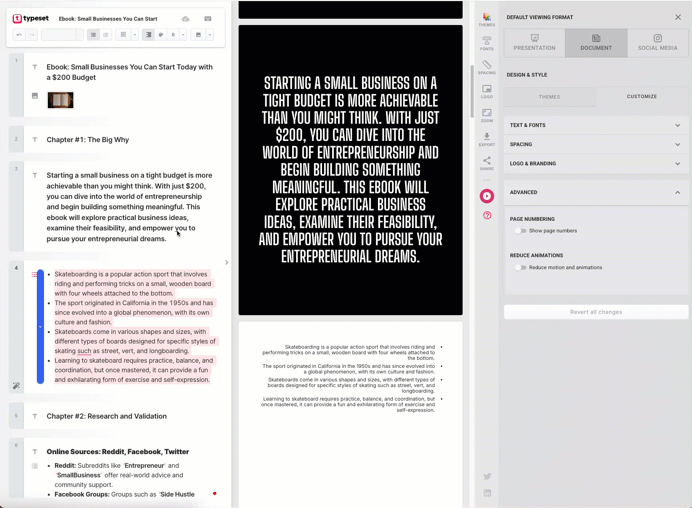The height and width of the screenshot is (508, 692).
Task: Click the undo arrow in the toolbar
Action: 19,34
